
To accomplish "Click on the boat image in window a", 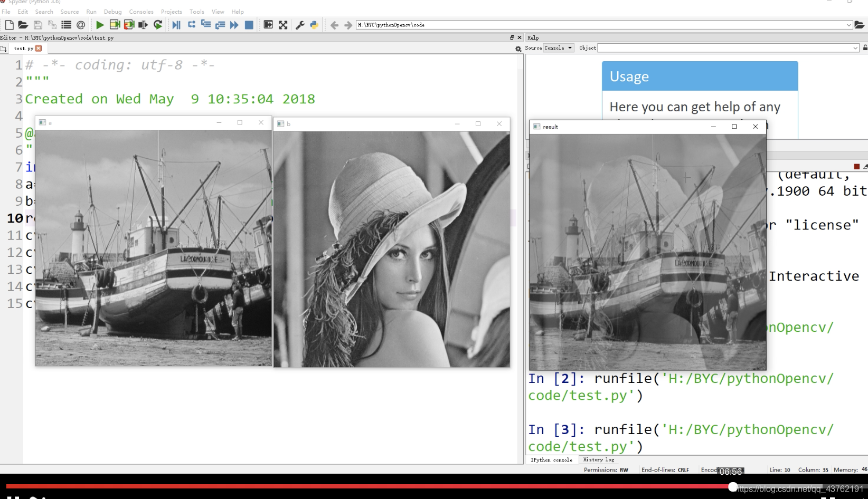I will pyautogui.click(x=154, y=247).
